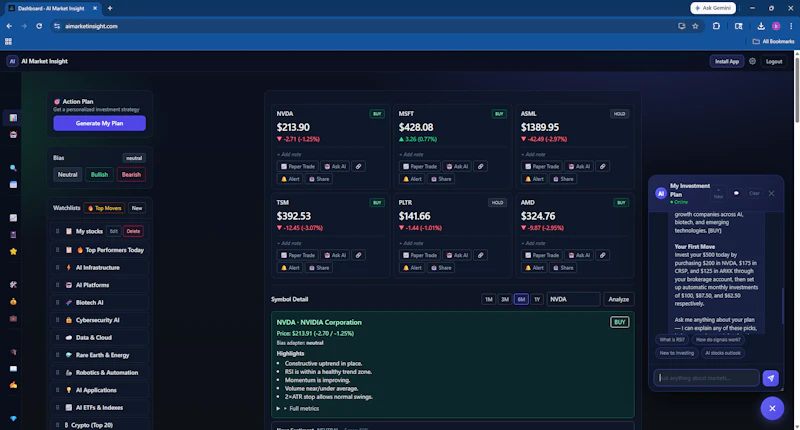Viewport: 800px width, 430px height.
Task: Click the briefcase portfolio sidebar icon
Action: point(13,318)
